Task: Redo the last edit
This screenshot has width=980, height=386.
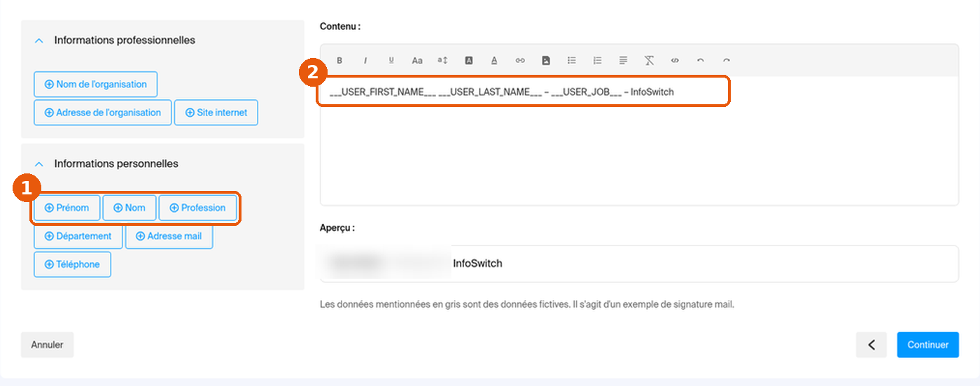Action: point(727,61)
